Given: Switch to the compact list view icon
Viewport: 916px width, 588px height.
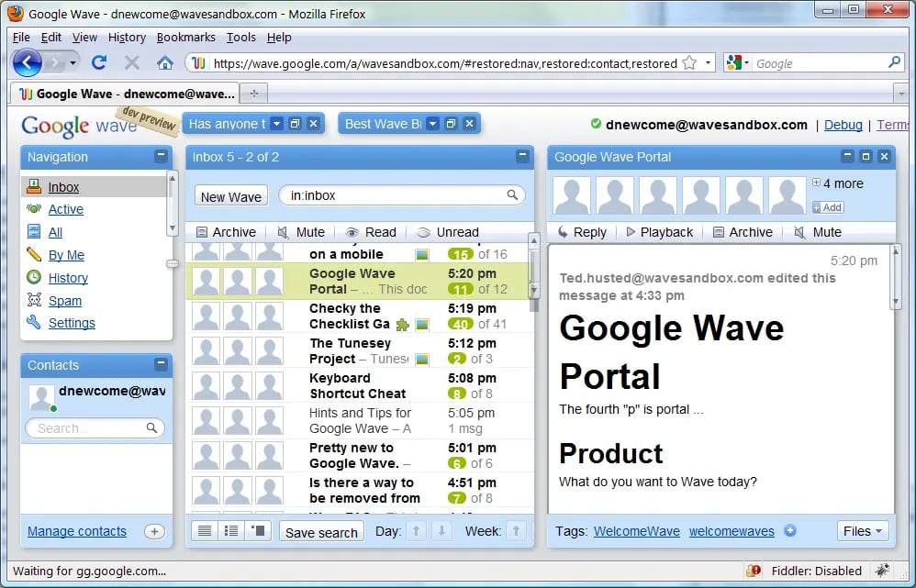Looking at the screenshot, I should 205,531.
